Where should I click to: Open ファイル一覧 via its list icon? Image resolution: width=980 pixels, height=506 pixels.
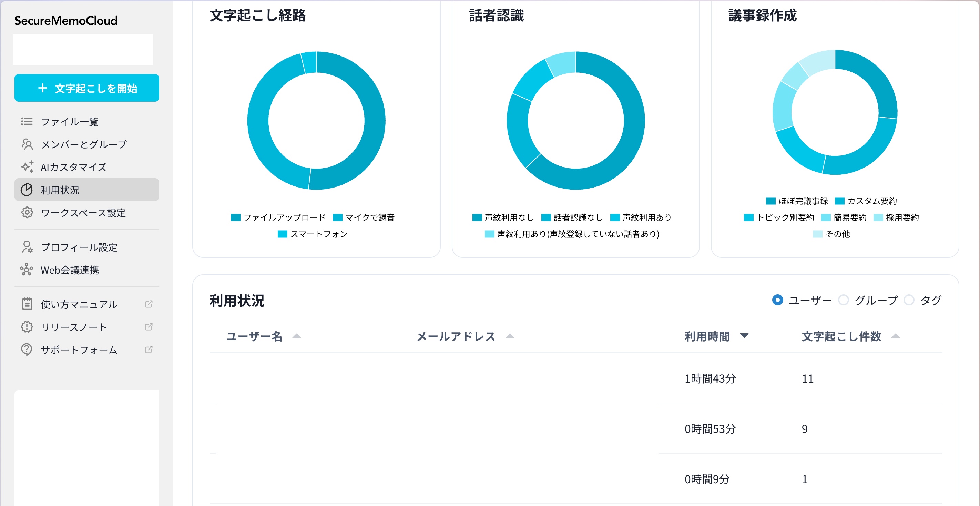(26, 121)
